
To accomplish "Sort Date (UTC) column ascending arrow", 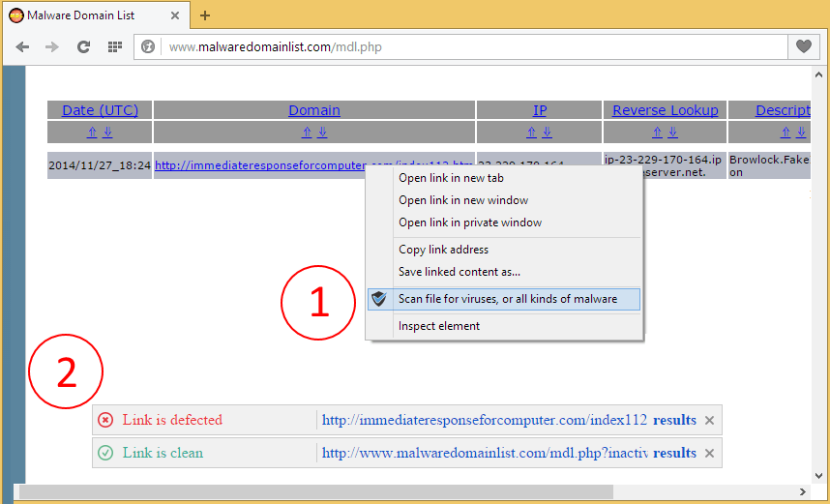I will pyautogui.click(x=92, y=133).
